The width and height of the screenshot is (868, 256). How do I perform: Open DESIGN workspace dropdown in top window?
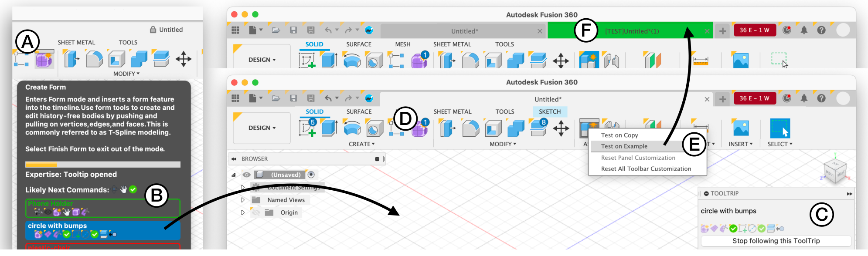[x=262, y=60]
